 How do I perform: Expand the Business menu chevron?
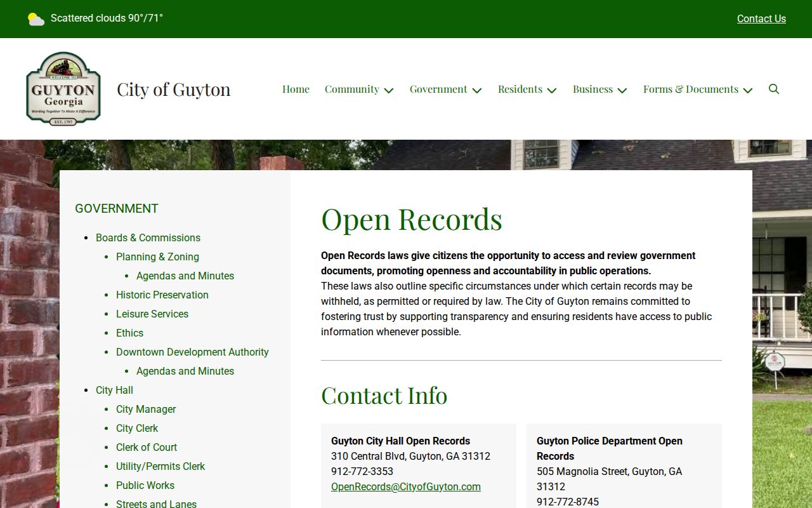pos(622,90)
